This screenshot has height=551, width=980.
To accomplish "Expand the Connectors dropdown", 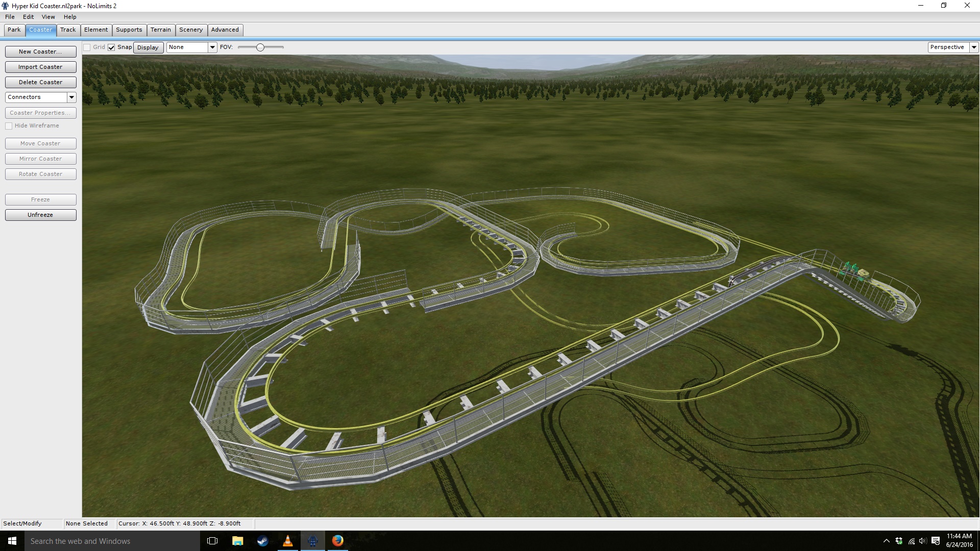I will tap(71, 97).
